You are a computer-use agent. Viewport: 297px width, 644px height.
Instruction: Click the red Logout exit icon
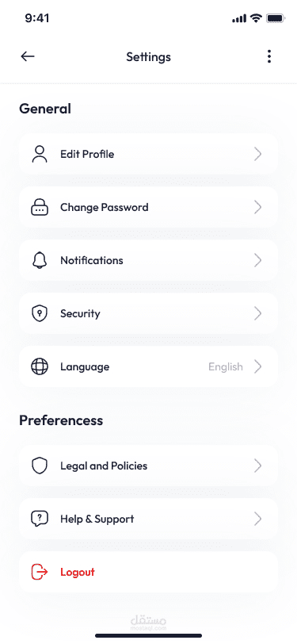[x=40, y=572]
